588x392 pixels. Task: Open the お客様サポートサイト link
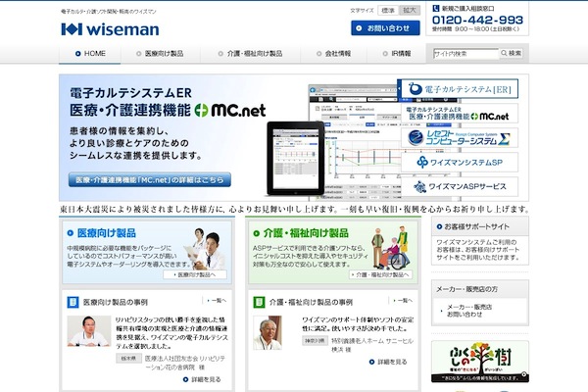click(476, 226)
